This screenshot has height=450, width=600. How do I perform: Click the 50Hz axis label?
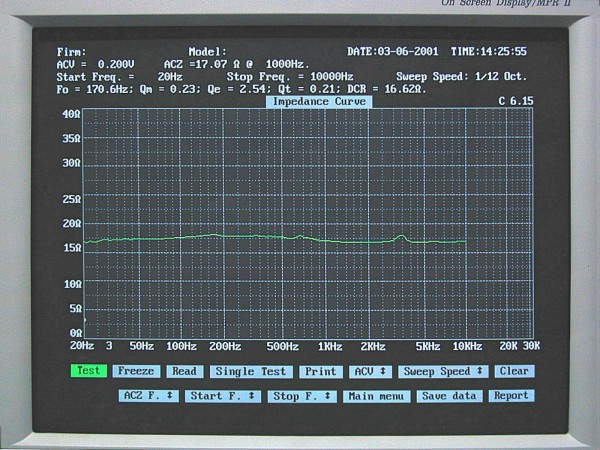[x=142, y=347]
